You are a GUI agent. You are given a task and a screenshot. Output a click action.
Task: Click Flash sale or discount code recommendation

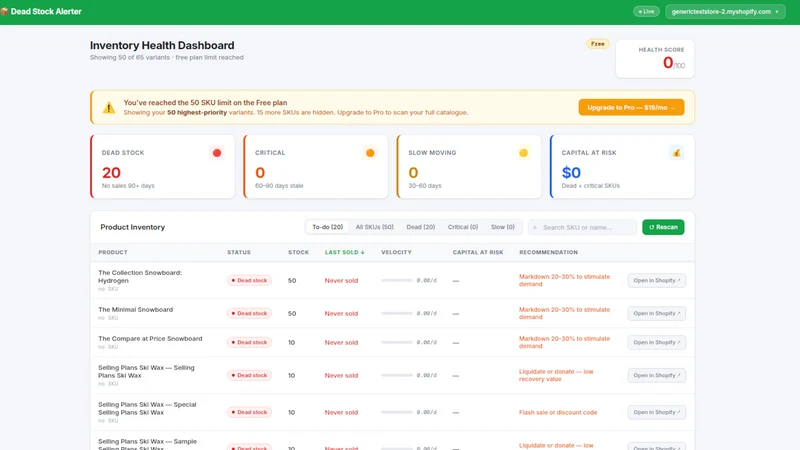pos(558,412)
